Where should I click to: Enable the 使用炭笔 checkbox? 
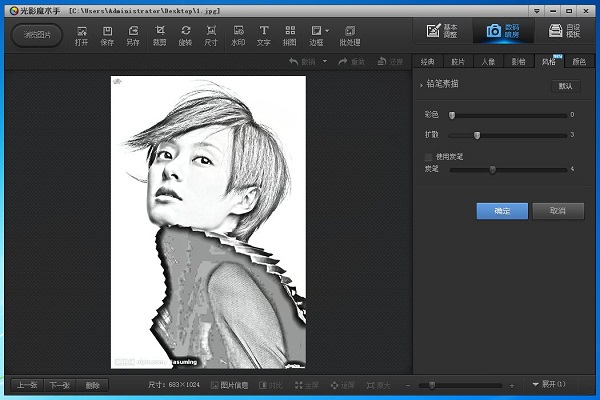point(429,157)
